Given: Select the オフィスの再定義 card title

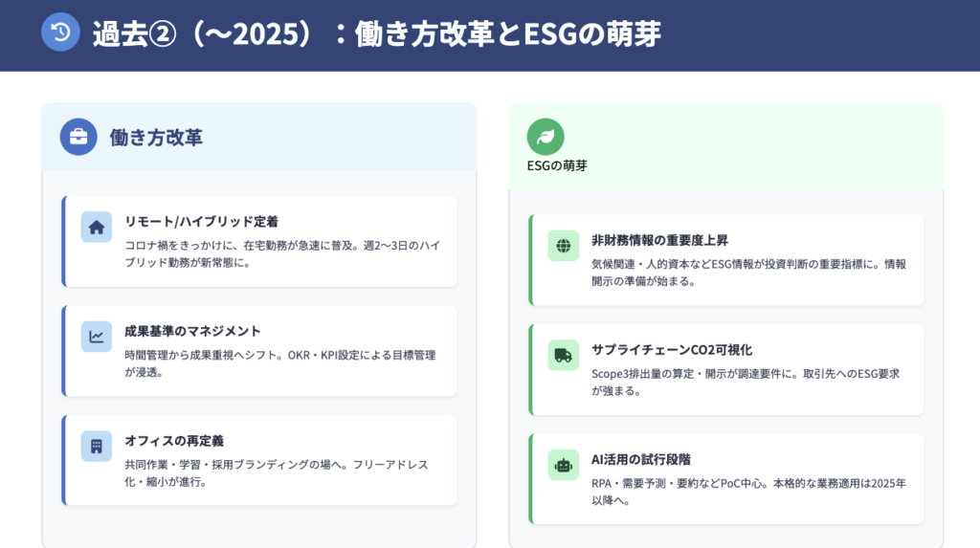Looking at the screenshot, I should (x=174, y=440).
